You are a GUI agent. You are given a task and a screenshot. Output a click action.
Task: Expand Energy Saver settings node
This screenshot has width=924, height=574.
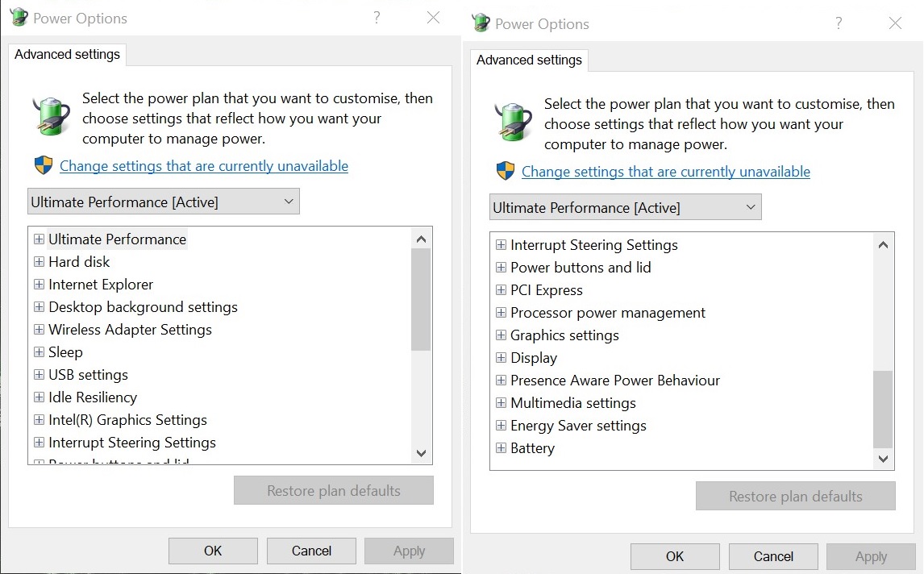tap(501, 426)
